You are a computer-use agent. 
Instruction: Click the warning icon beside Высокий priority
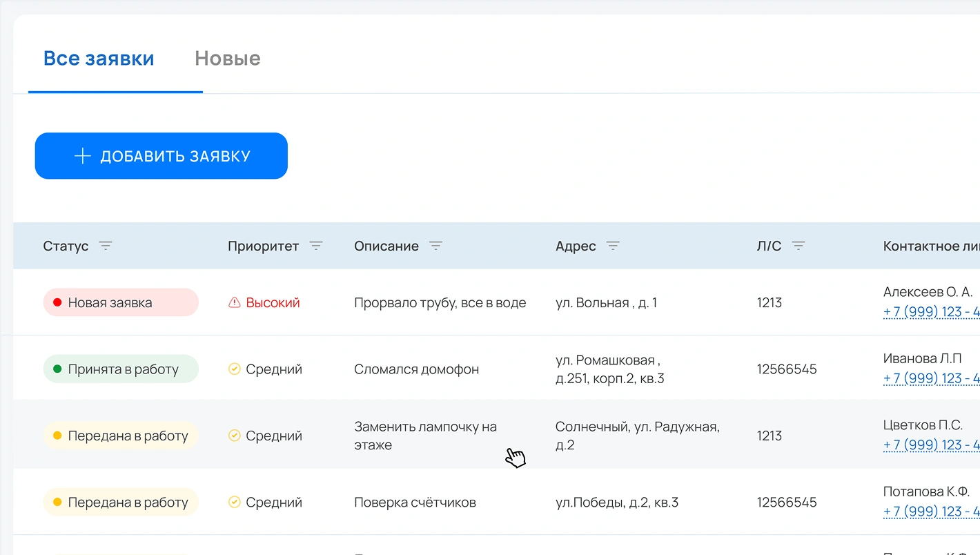(235, 302)
